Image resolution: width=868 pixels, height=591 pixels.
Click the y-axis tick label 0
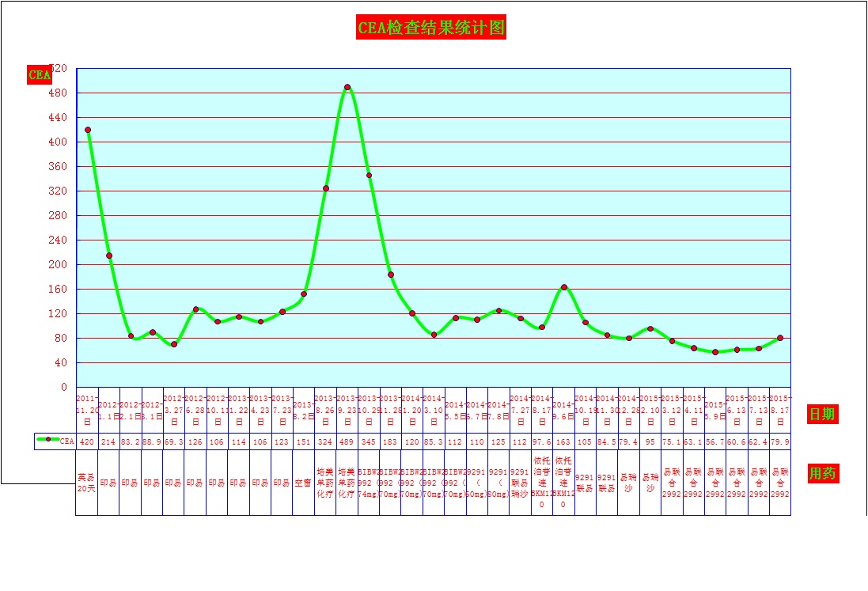coord(63,388)
